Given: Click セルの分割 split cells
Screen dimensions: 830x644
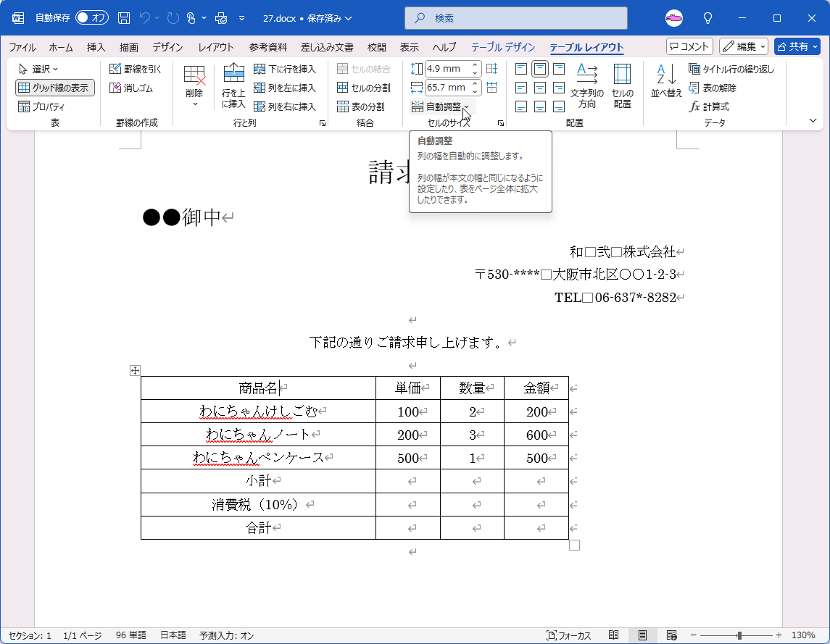Looking at the screenshot, I should (x=364, y=88).
